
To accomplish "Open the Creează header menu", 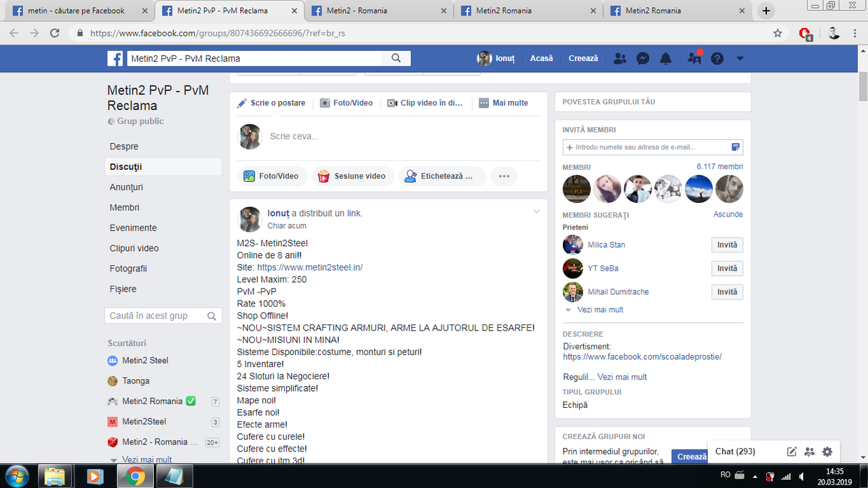I will pyautogui.click(x=583, y=58).
